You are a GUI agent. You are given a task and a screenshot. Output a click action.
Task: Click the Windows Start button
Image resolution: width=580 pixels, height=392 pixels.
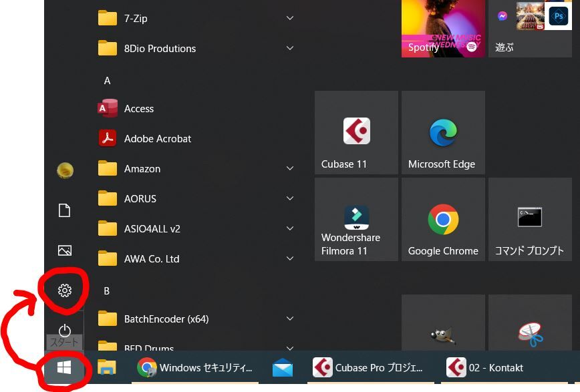64,367
